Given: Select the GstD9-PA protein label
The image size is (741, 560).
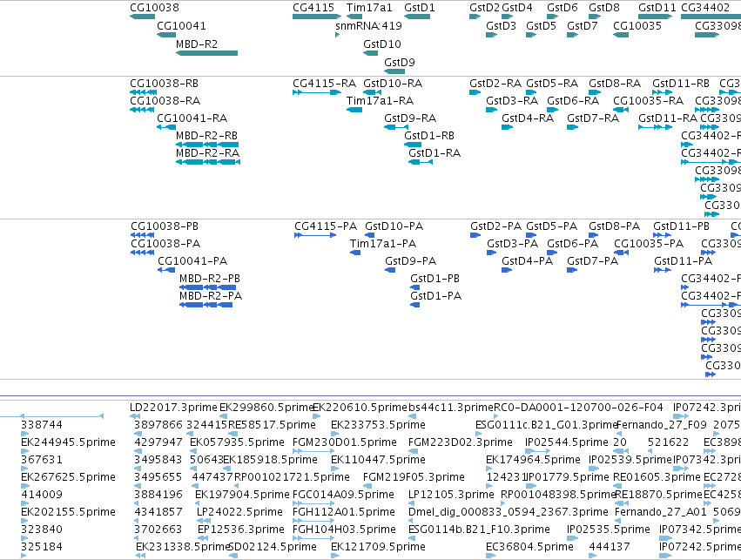Looking at the screenshot, I should 411,261.
